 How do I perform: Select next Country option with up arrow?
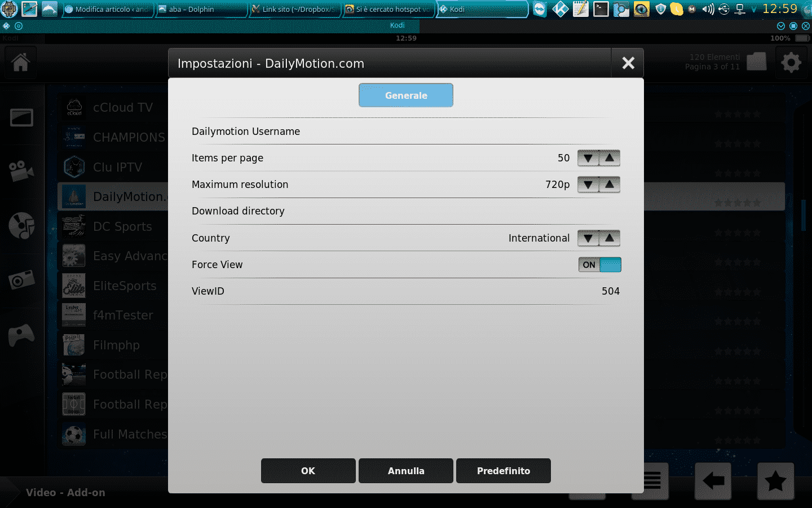point(610,238)
